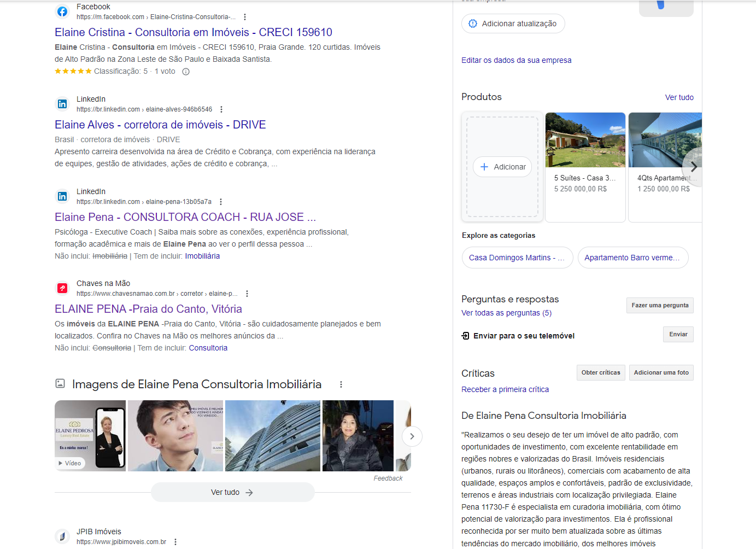Click 'De Elaine Pena Consultoria Imobiliária' heading

[544, 416]
